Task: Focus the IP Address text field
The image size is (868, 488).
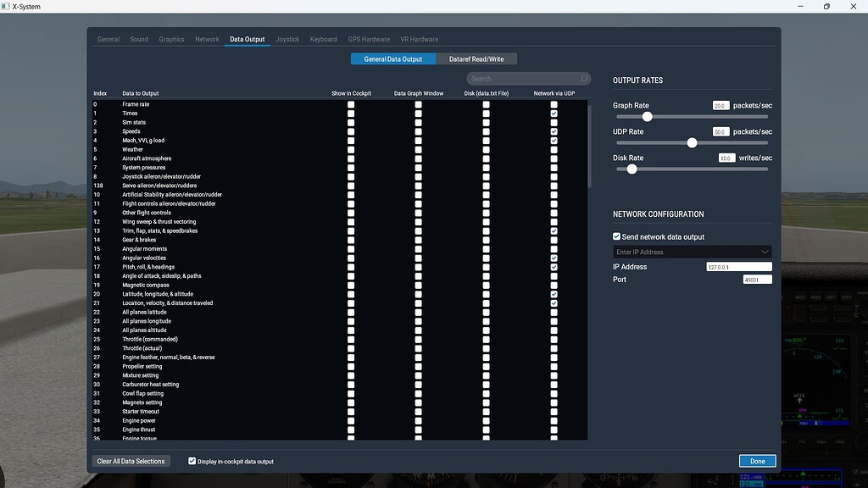Action: [738, 267]
